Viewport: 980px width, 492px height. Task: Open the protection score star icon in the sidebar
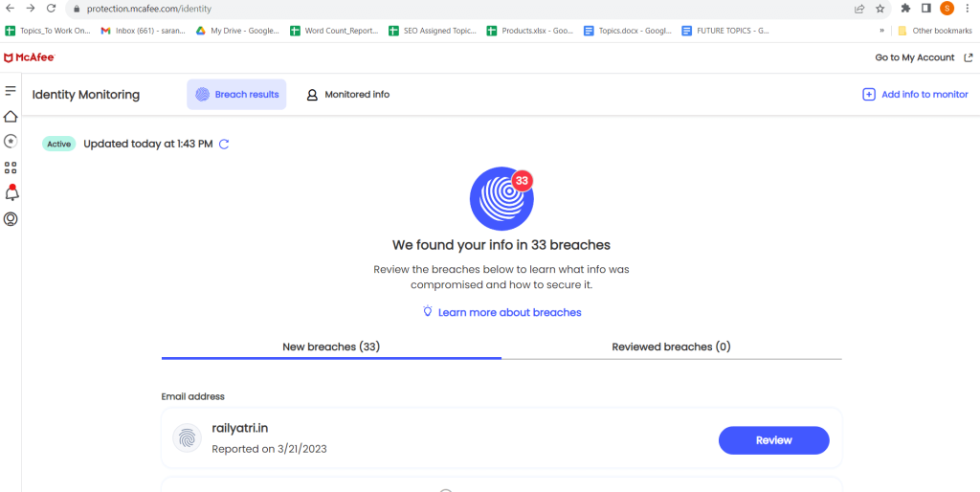point(10,142)
